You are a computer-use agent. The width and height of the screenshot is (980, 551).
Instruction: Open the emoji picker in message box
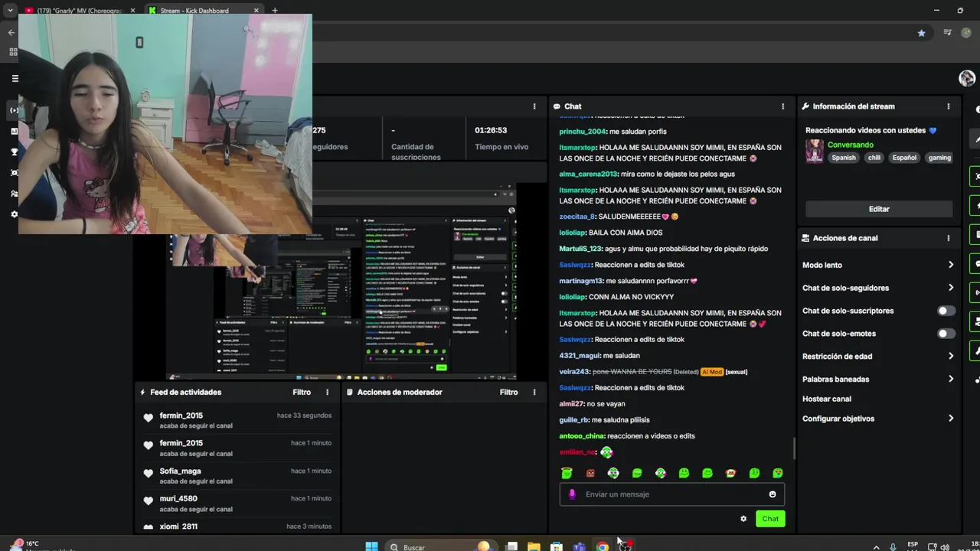click(x=773, y=494)
